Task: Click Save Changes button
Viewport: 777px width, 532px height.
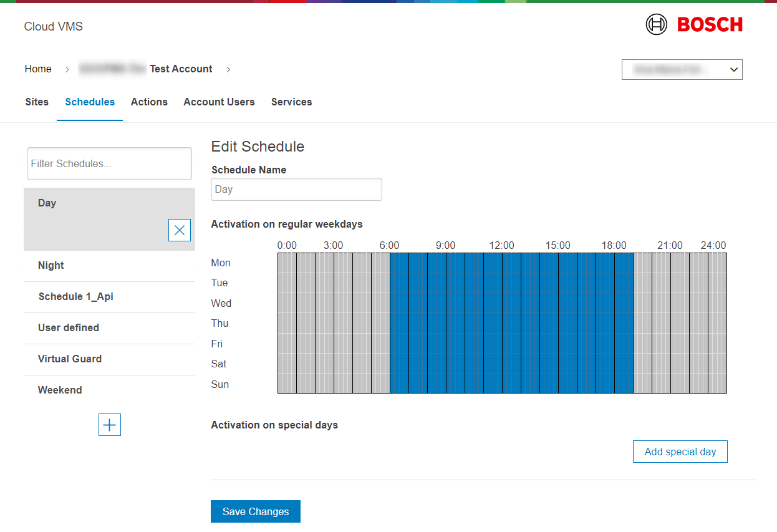Action: click(x=256, y=511)
